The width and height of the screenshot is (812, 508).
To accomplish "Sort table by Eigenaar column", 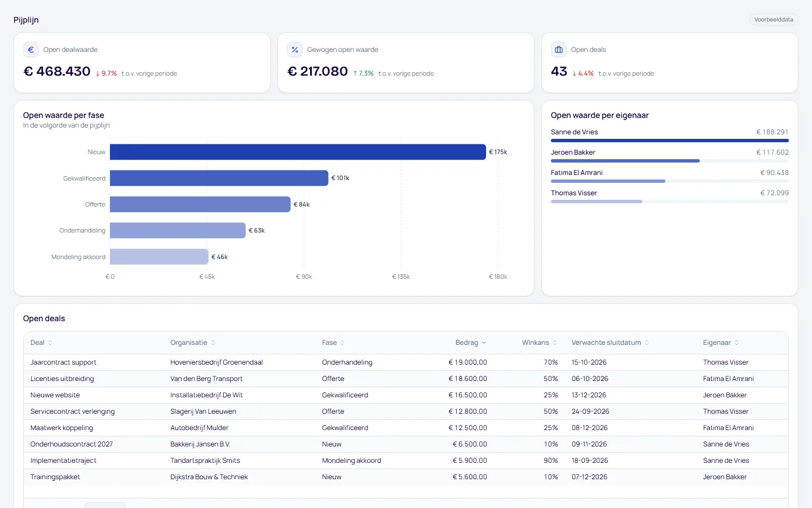I will click(x=721, y=343).
